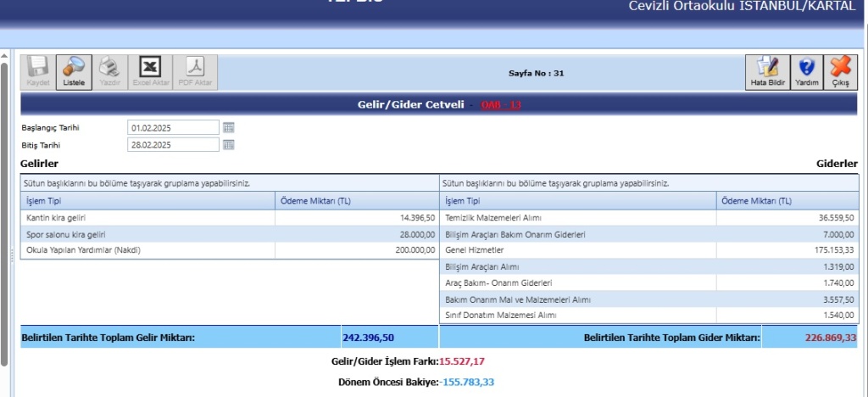
Task: Export with the Excel Aktar icon
Action: (x=150, y=72)
